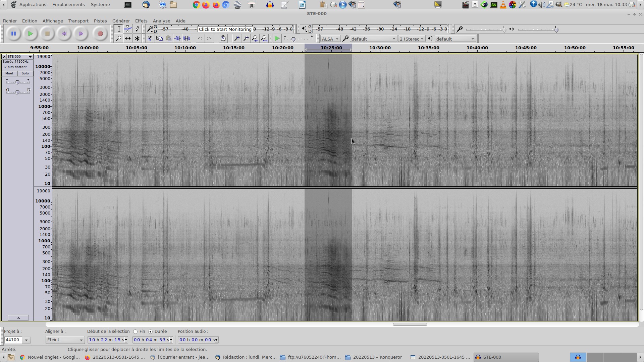Select the Multi-tool asterisk icon
Image resolution: width=644 pixels, height=362 pixels.
pyautogui.click(x=137, y=39)
